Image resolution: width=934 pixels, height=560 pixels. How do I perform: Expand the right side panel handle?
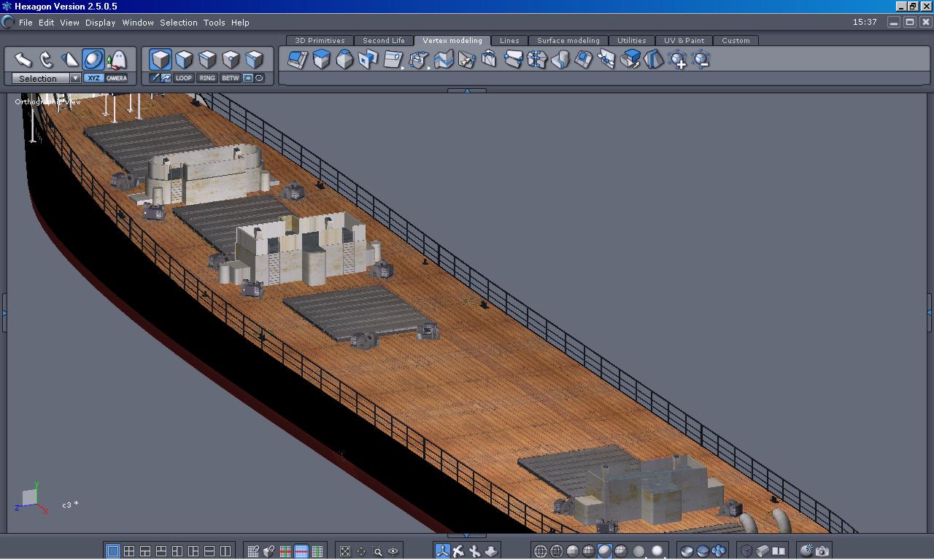coord(929,312)
